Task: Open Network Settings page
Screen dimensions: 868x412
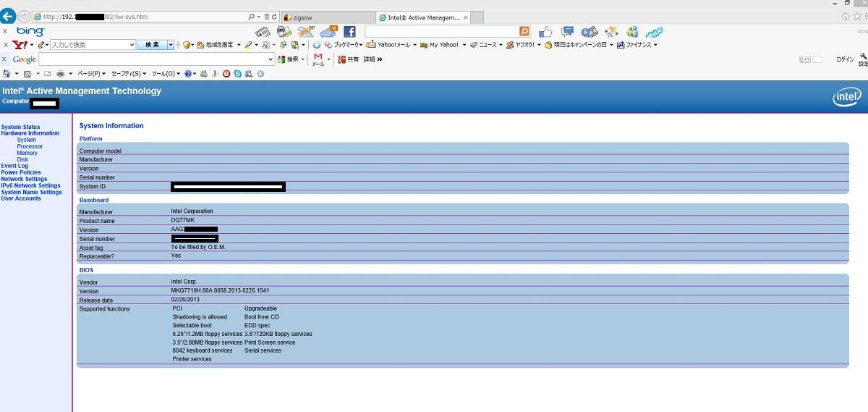Action: click(24, 179)
